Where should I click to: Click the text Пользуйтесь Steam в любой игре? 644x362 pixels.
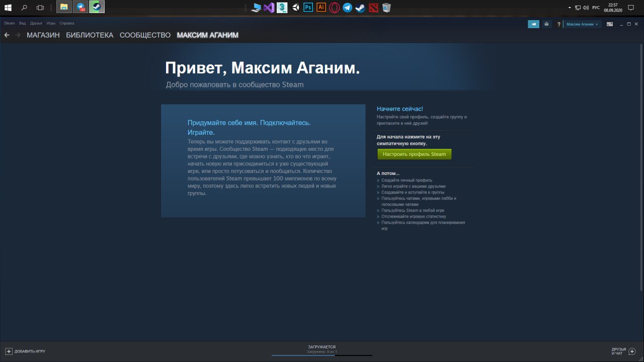click(x=413, y=210)
